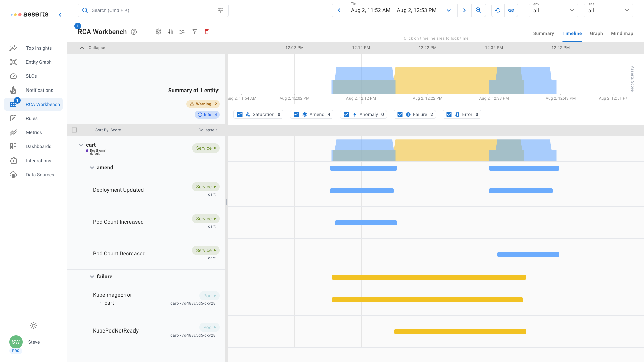Uncheck the Saturation checkbox
Screen dimensions: 644x362
coord(240,114)
